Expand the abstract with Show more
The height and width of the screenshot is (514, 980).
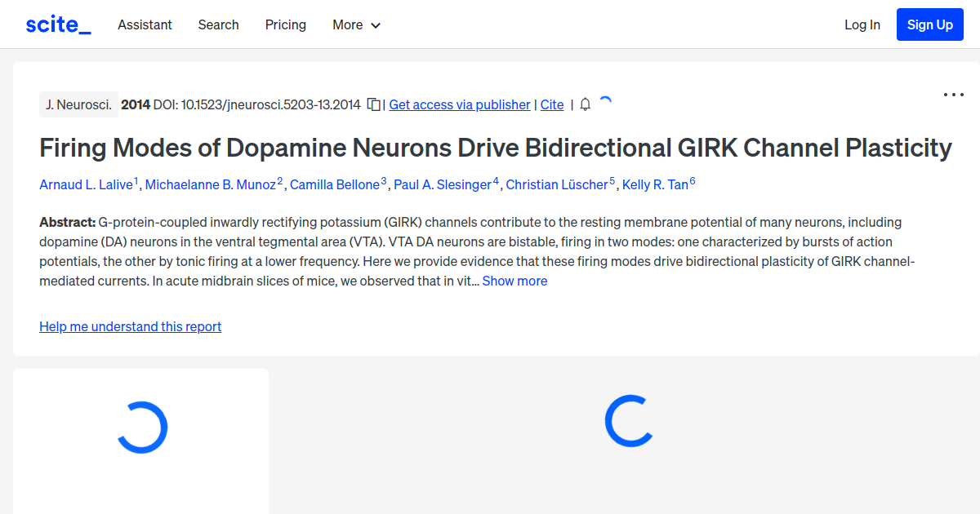tap(514, 281)
